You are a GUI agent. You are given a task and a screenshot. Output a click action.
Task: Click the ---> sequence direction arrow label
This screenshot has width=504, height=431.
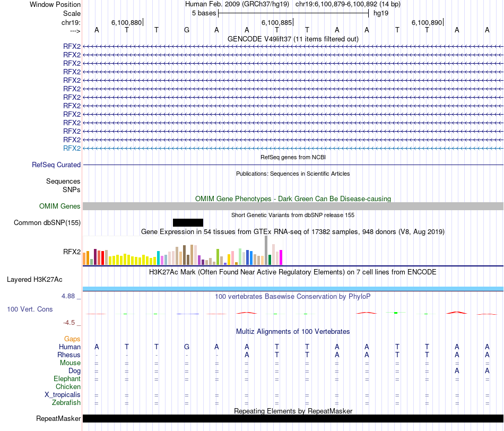tap(75, 31)
